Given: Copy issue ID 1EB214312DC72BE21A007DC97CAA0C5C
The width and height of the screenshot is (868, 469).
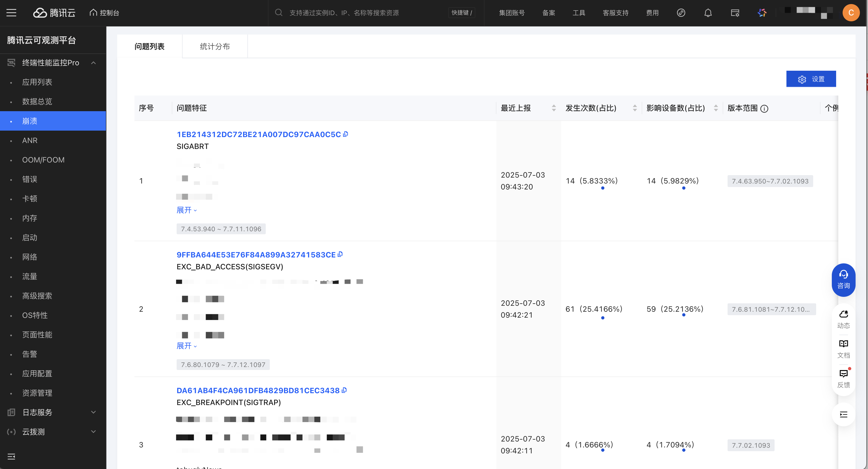Looking at the screenshot, I should 345,134.
